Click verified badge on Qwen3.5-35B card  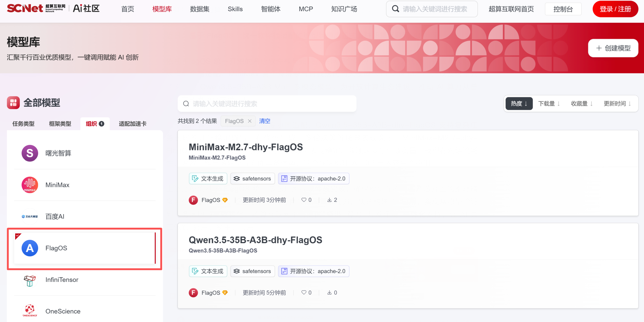click(x=225, y=293)
